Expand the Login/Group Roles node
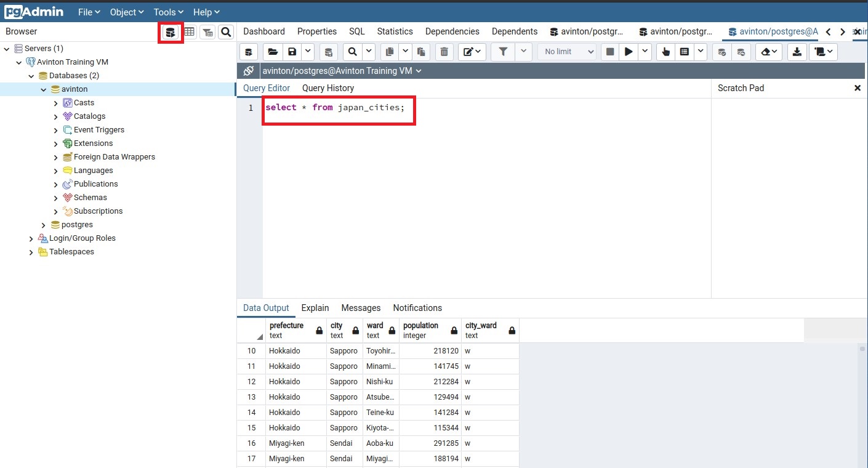This screenshot has width=868, height=468. (31, 238)
